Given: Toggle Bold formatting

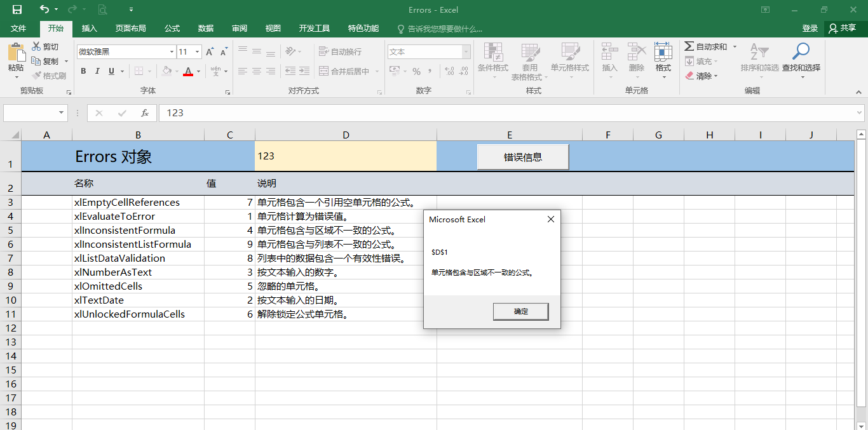Looking at the screenshot, I should click(x=83, y=71).
